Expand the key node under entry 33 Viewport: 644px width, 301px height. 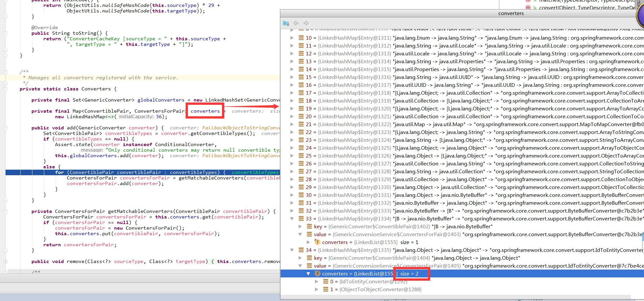[300, 226]
